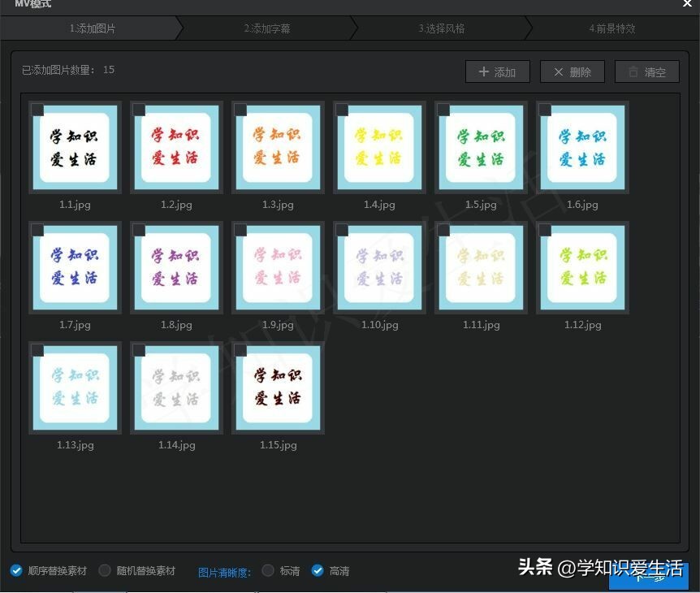Enable 随机替换素材 random replace option
The height and width of the screenshot is (593, 700).
tap(105, 570)
